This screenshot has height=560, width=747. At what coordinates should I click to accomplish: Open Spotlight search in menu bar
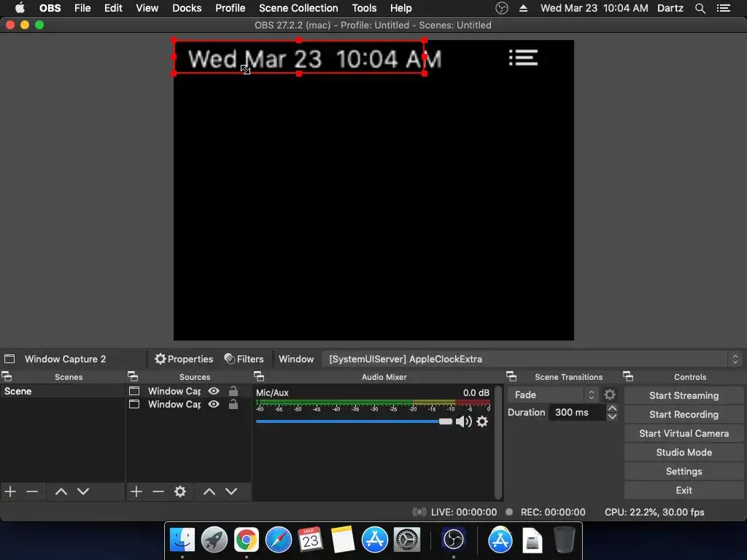700,8
